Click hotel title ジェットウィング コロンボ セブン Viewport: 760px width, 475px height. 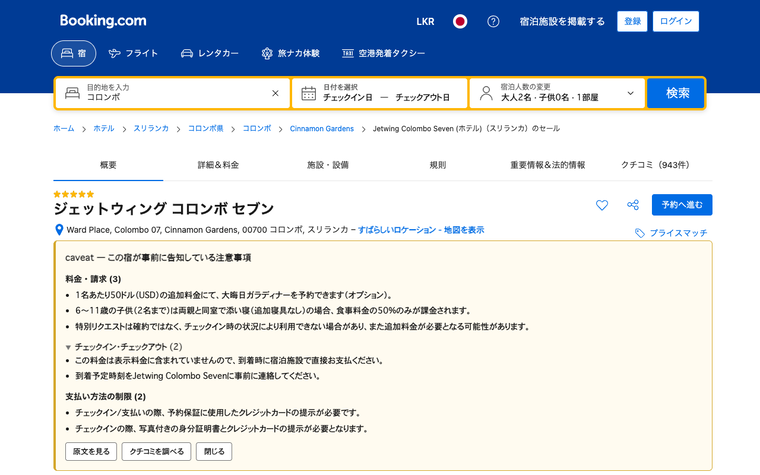tap(164, 209)
